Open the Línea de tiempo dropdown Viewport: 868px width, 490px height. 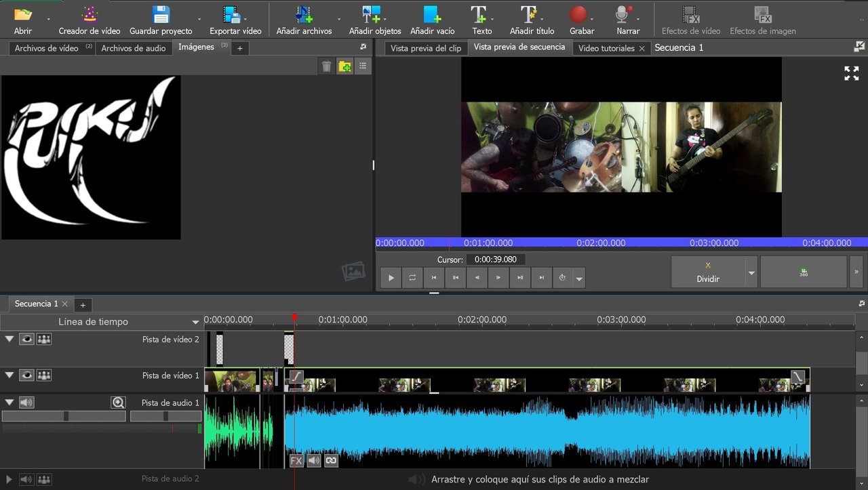point(195,323)
